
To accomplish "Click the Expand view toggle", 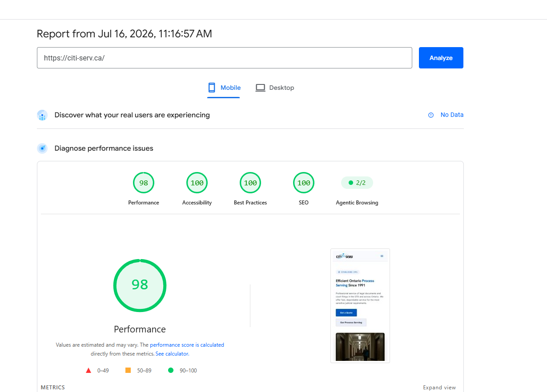I will point(439,388).
